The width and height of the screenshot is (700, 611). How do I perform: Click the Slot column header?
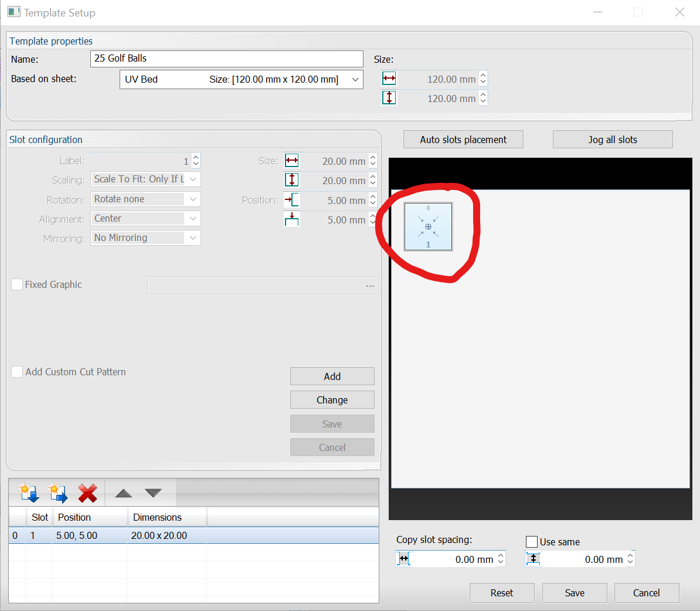click(x=40, y=517)
